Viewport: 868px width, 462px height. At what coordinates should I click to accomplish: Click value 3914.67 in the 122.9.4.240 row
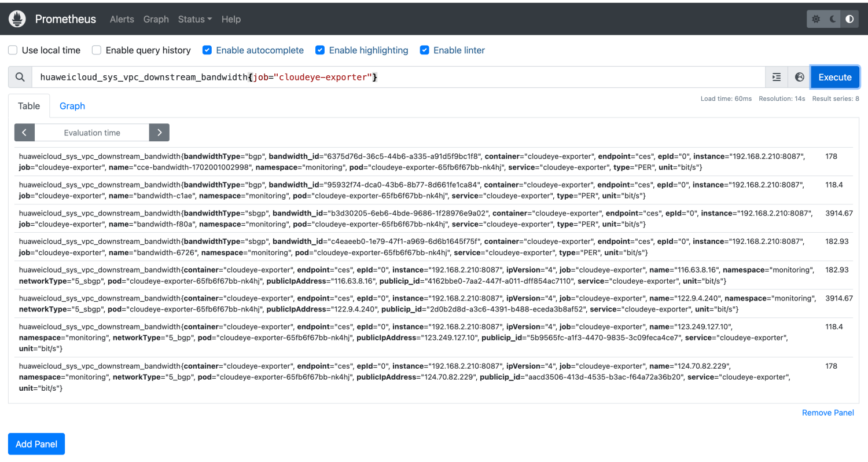click(839, 298)
